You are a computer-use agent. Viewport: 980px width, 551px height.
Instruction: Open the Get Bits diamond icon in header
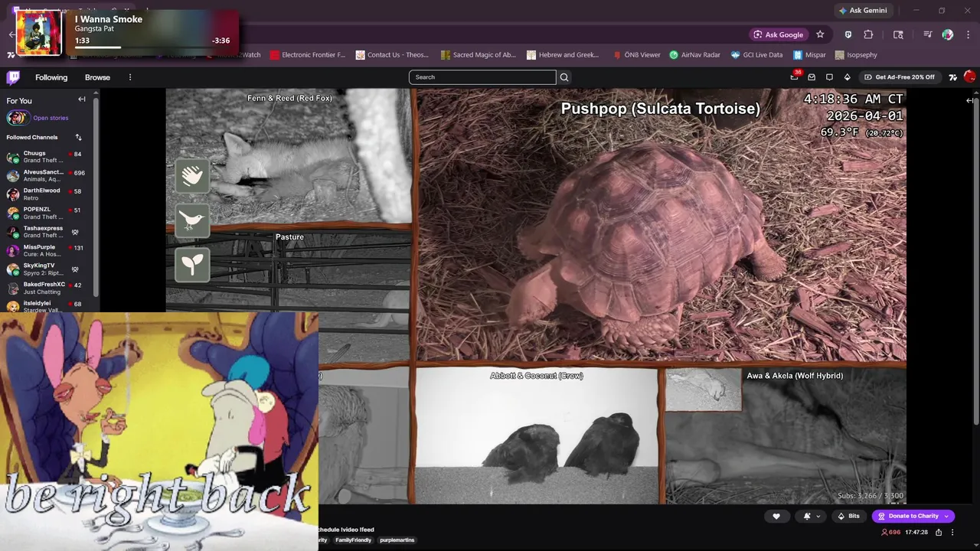pos(847,77)
